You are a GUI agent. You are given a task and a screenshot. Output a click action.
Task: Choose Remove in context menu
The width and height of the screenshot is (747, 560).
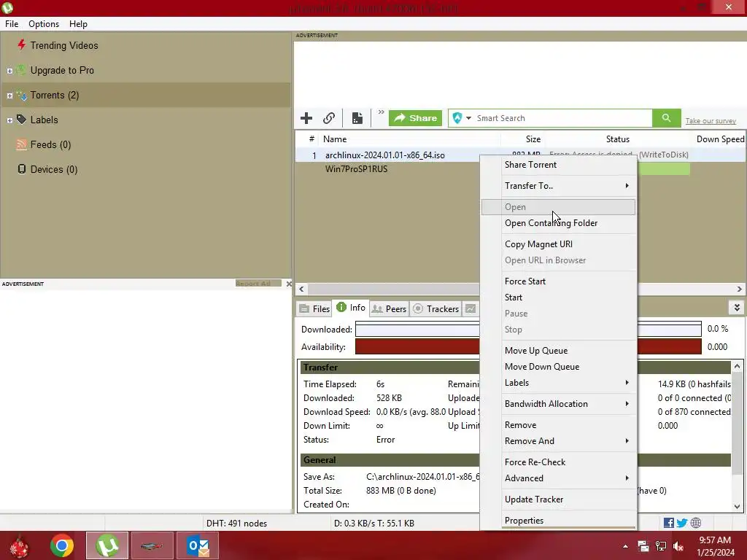558,425
